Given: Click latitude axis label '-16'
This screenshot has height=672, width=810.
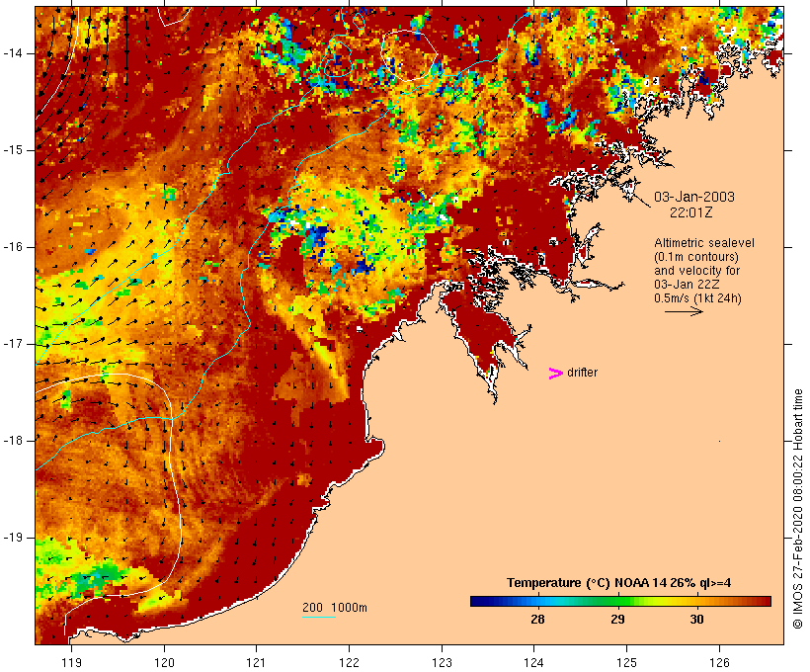Looking at the screenshot, I should point(13,247).
